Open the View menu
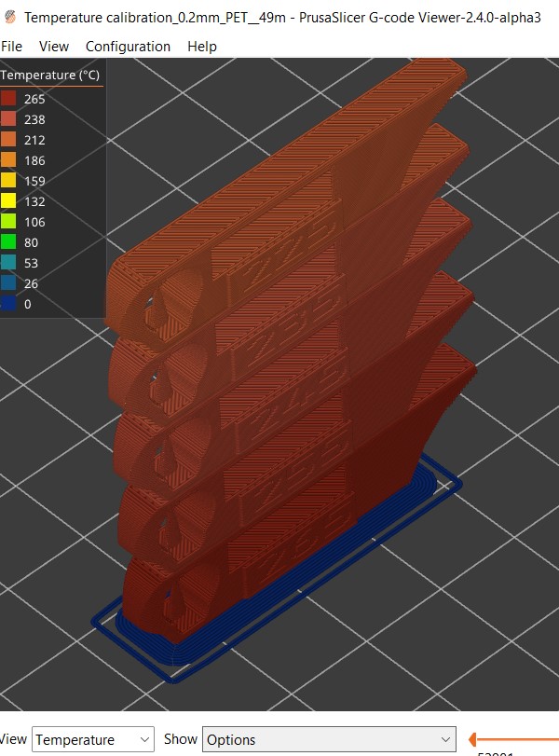The width and height of the screenshot is (559, 756). (x=54, y=47)
